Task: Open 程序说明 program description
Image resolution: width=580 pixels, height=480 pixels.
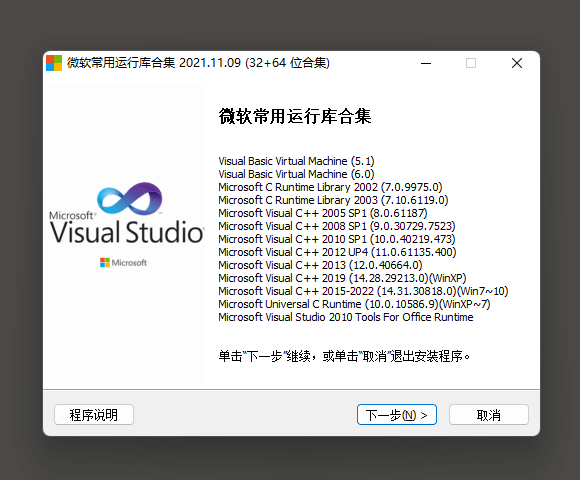Action: [x=94, y=415]
